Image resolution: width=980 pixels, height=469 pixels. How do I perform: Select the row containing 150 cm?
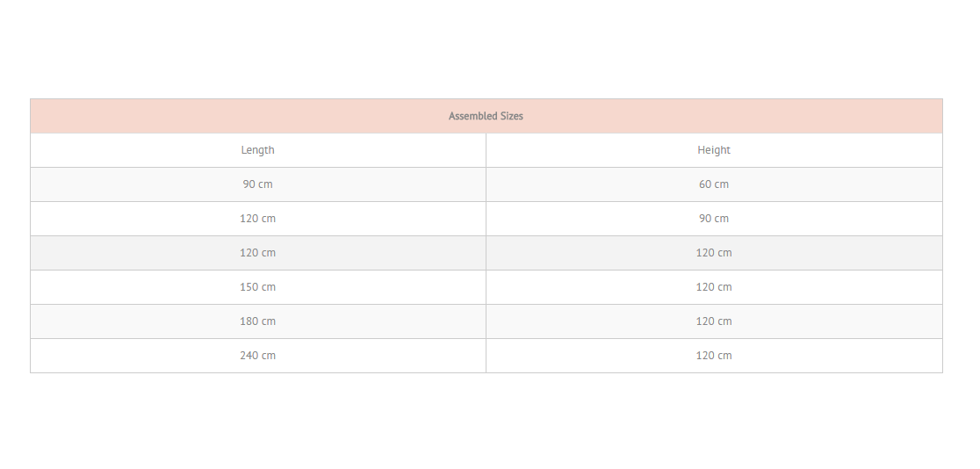[x=486, y=287]
